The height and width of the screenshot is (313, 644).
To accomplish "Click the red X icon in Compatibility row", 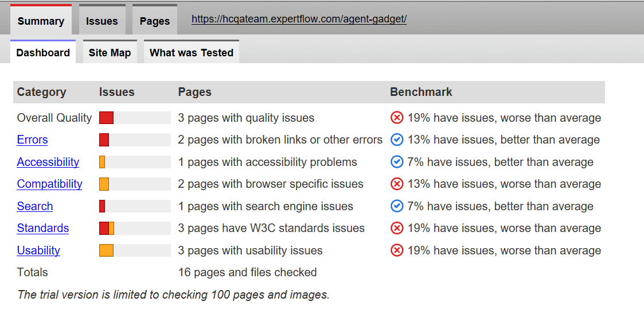I will click(x=397, y=184).
